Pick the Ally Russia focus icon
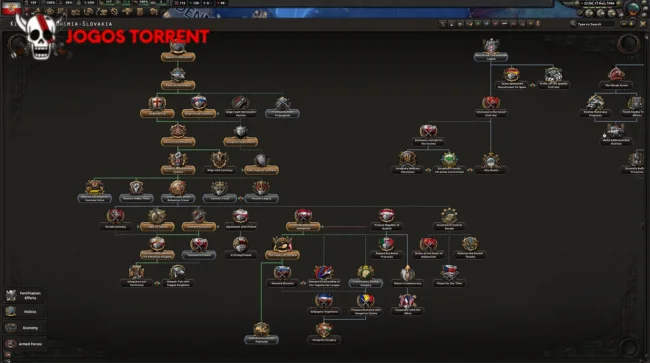The image size is (650, 363). point(491,160)
